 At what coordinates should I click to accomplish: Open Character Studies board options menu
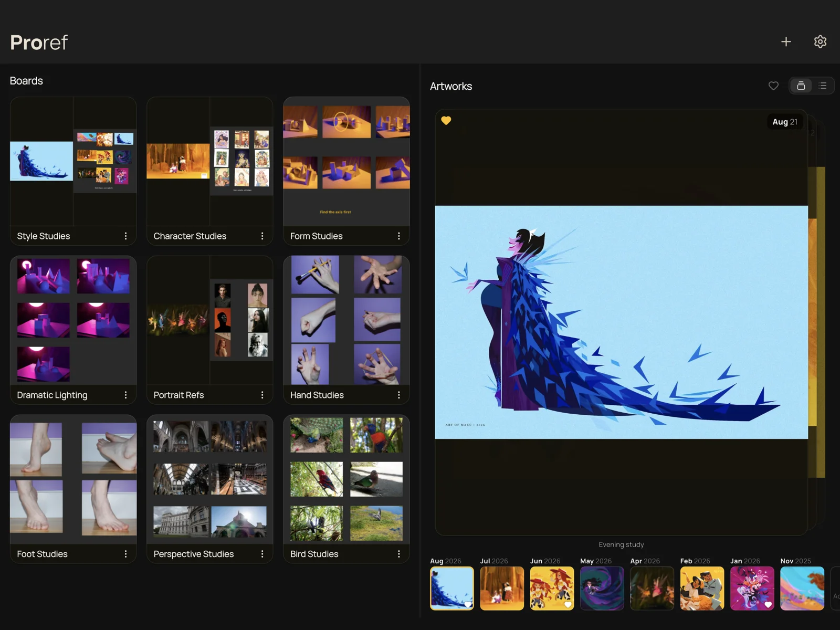tap(262, 236)
